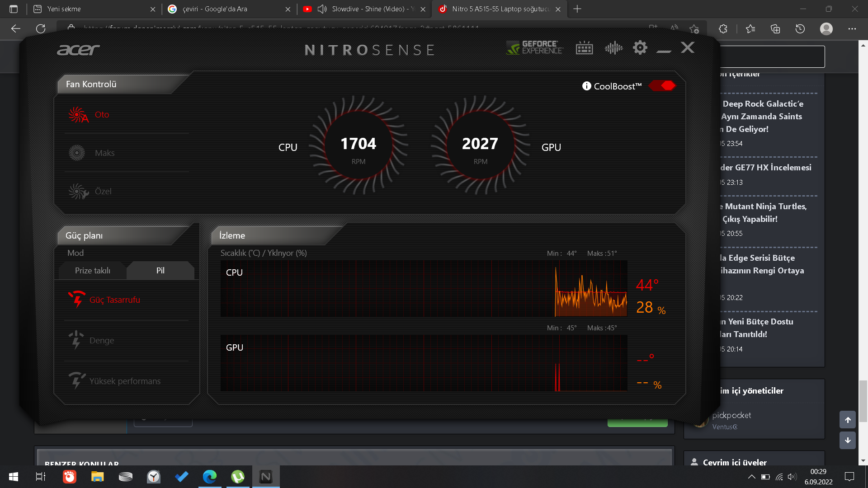Screen dimensions: 868x488
Task: Go back in the browser
Action: (16, 29)
